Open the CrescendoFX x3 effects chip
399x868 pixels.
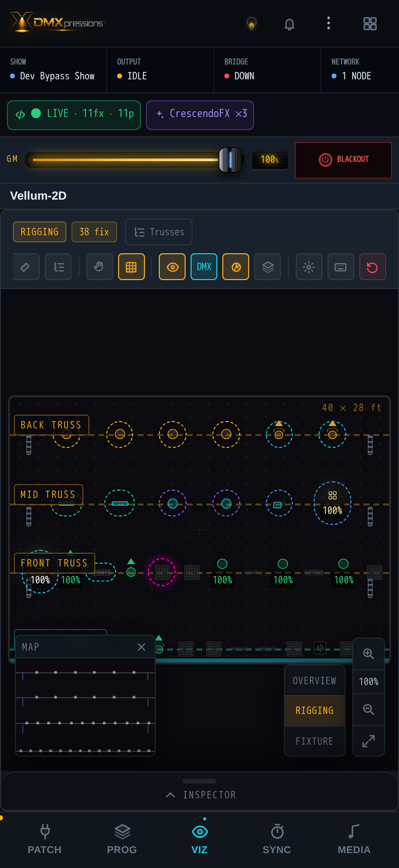tap(200, 115)
